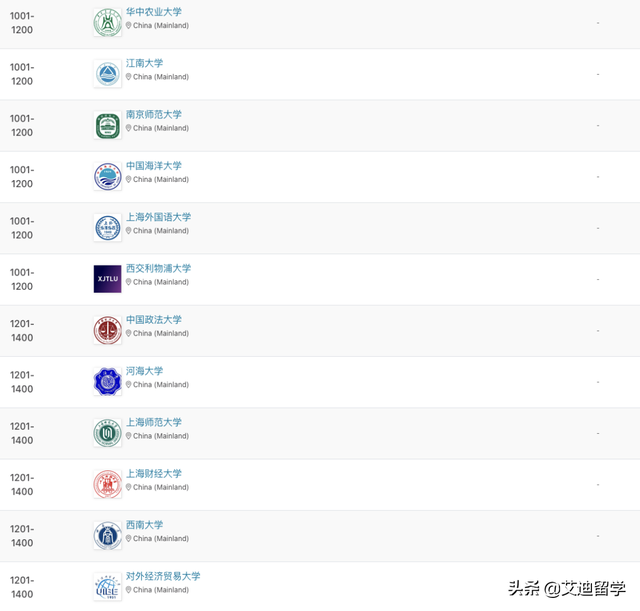This screenshot has height=611, width=640.
Task: Click China (Mainland) text under 上海师范大学
Action: pos(161,436)
